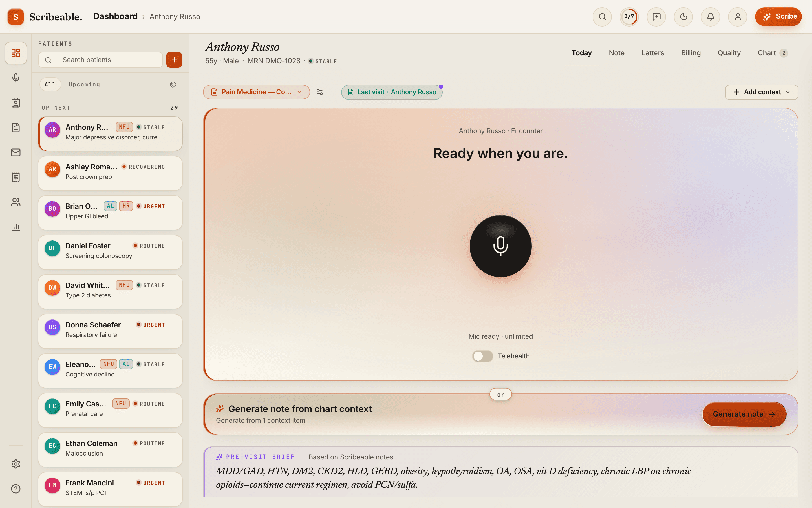
Task: Select the Upcoming patients filter
Action: tap(84, 84)
